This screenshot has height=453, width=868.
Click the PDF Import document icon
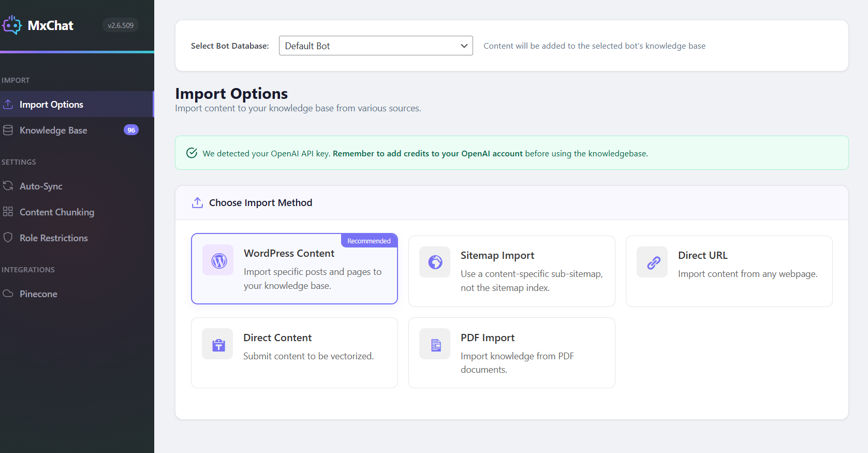click(x=436, y=345)
